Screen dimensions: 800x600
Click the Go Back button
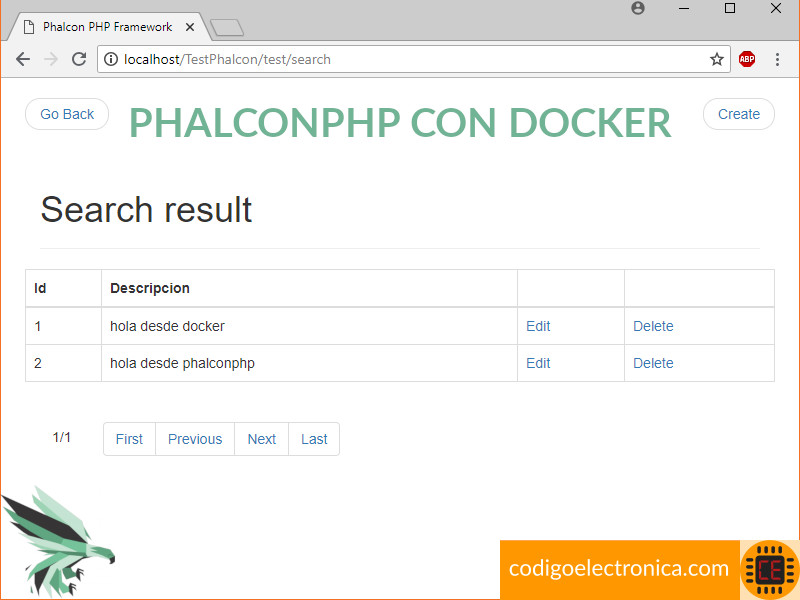67,114
